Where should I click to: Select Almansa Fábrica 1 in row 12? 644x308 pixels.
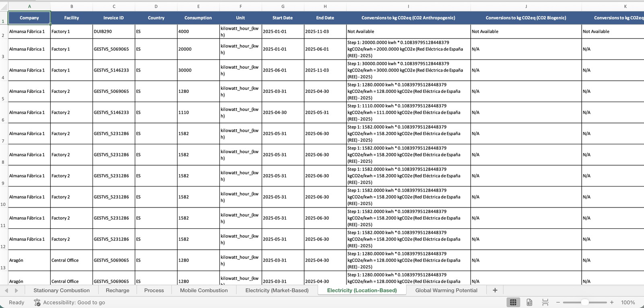(29, 239)
